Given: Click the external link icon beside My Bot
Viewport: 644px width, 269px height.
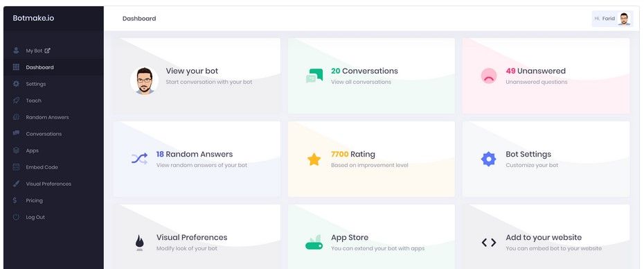Looking at the screenshot, I should (x=47, y=51).
